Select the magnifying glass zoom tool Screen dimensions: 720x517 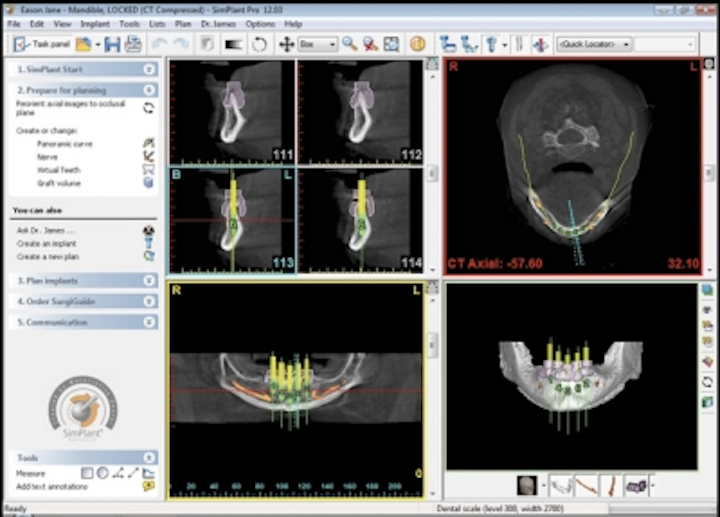[x=349, y=44]
